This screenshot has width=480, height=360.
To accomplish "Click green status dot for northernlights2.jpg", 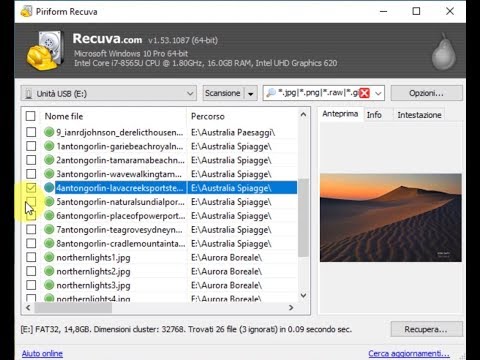I will pyautogui.click(x=49, y=271).
